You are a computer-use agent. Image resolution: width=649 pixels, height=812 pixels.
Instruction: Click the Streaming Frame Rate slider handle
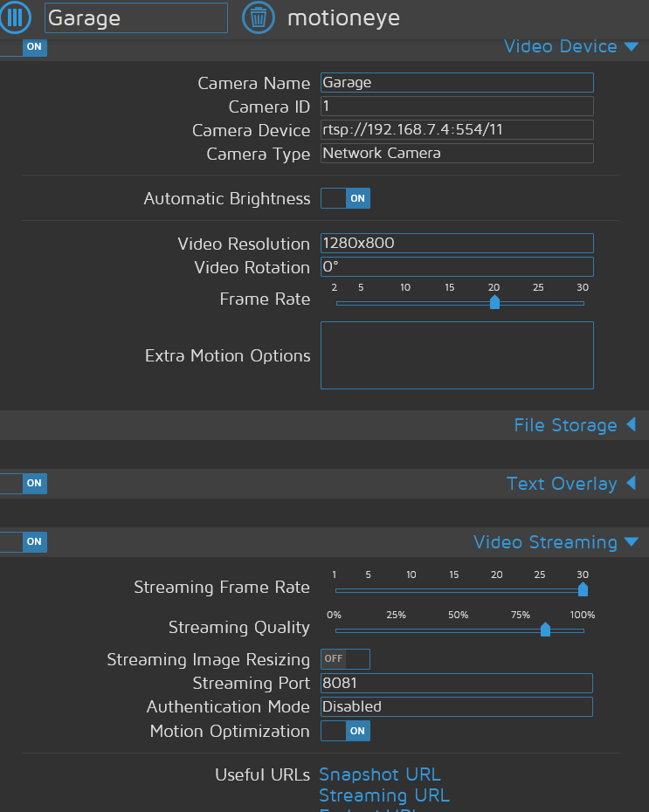click(583, 589)
